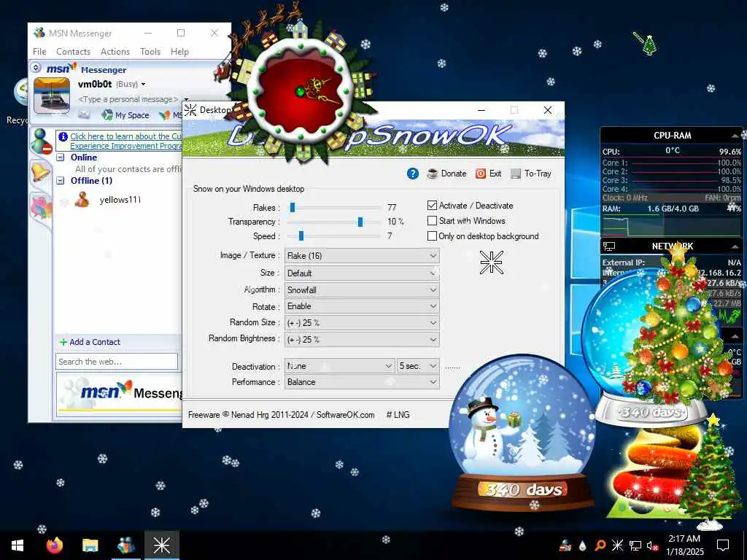Adjust the Speed slider handle

click(301, 236)
